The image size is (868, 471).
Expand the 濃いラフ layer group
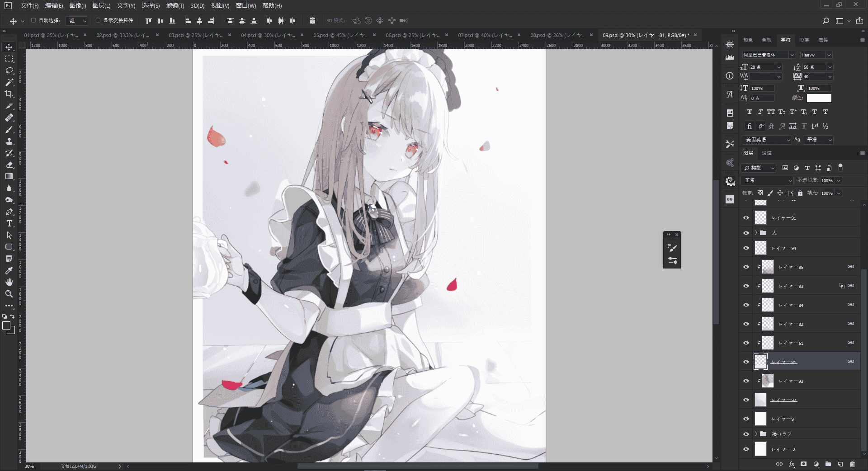click(756, 434)
